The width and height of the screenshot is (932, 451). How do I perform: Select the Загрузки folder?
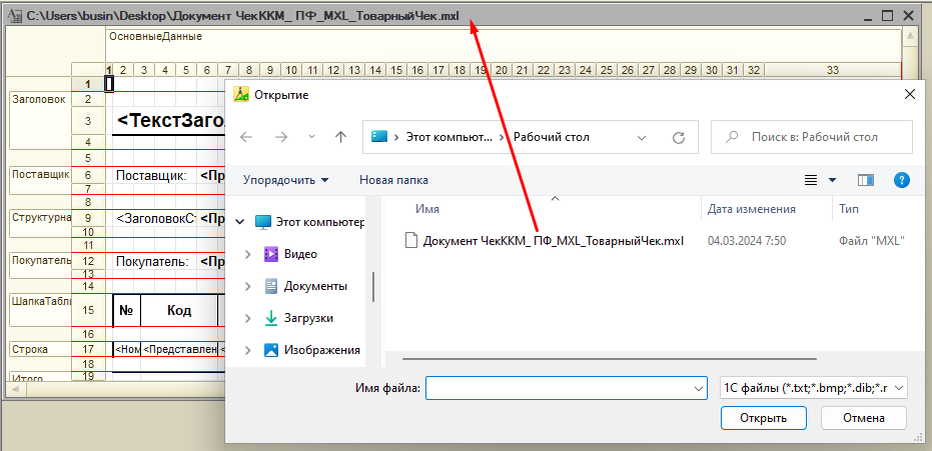pyautogui.click(x=308, y=318)
